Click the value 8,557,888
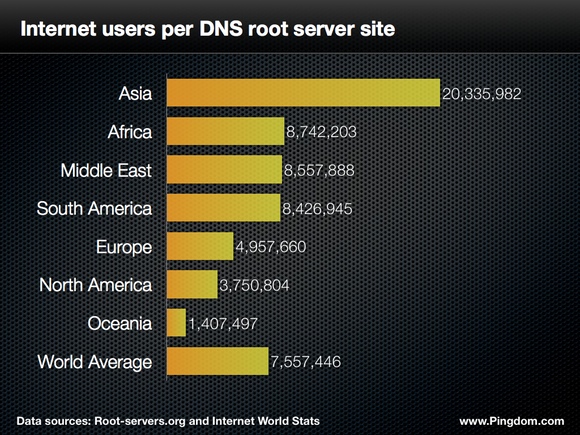 click(319, 171)
